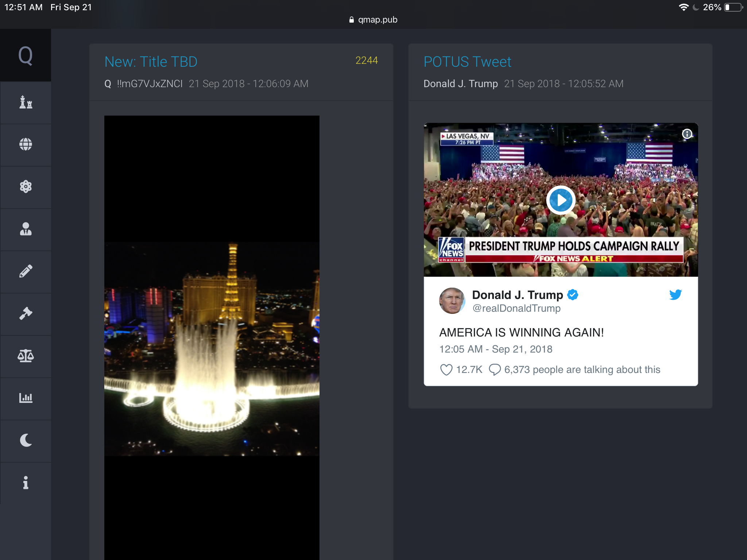Click the 21 Sep 2018 - 12:05:52 AM timestamp
This screenshot has height=560, width=747.
coord(564,84)
